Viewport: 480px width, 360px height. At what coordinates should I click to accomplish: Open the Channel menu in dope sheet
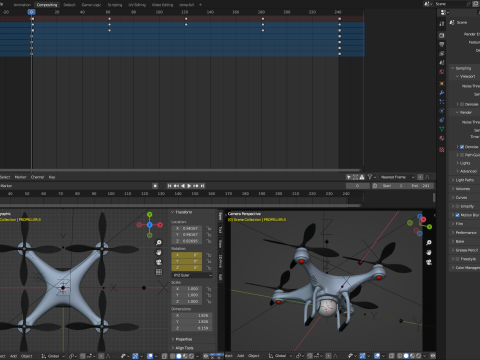tap(37, 177)
